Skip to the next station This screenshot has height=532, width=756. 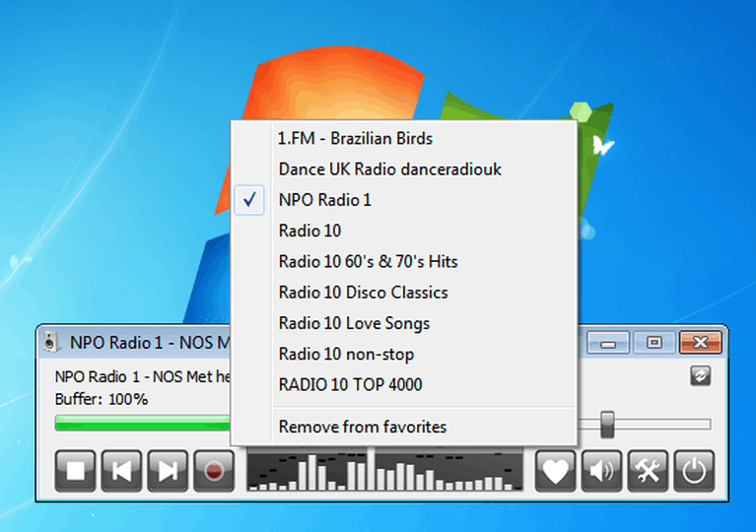tap(168, 471)
